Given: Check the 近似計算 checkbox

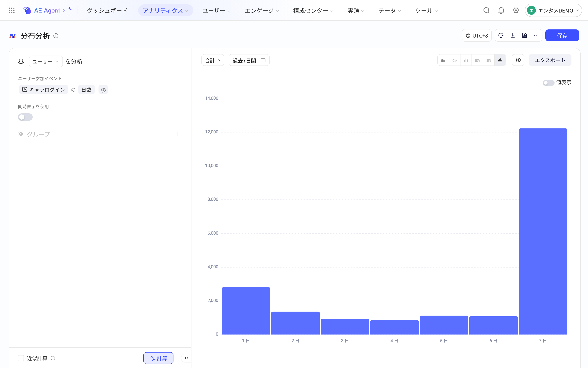Looking at the screenshot, I should [x=21, y=358].
